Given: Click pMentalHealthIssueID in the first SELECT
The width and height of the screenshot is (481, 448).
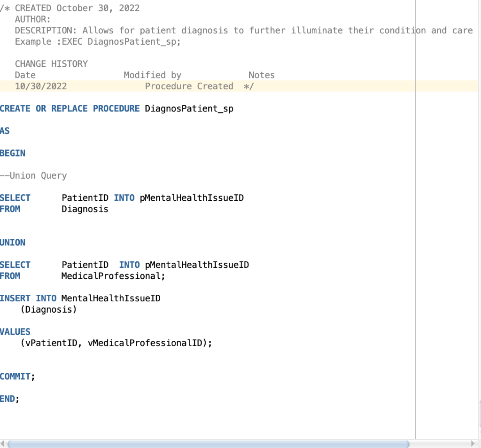Looking at the screenshot, I should [x=191, y=197].
